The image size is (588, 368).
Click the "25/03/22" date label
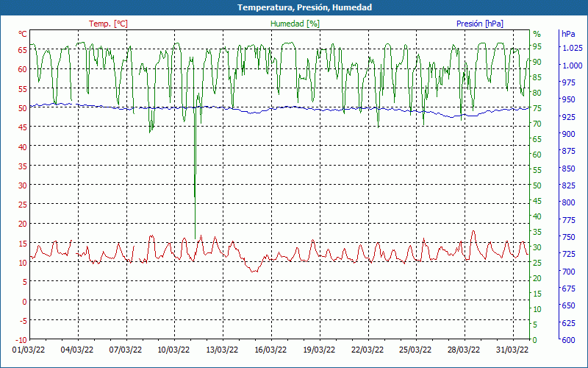tap(415, 350)
